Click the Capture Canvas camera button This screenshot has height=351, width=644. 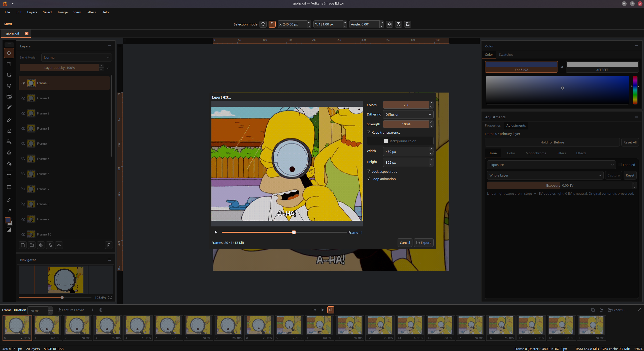[71, 310]
